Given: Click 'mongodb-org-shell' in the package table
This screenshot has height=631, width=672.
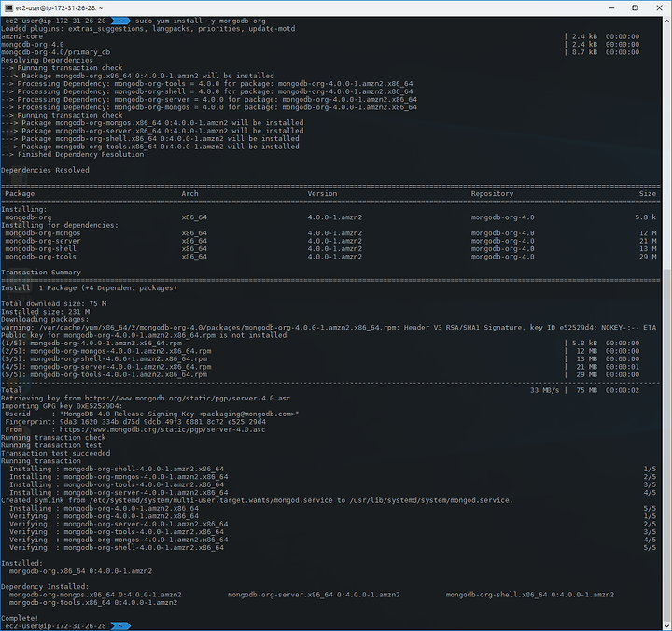Looking at the screenshot, I should click(40, 248).
